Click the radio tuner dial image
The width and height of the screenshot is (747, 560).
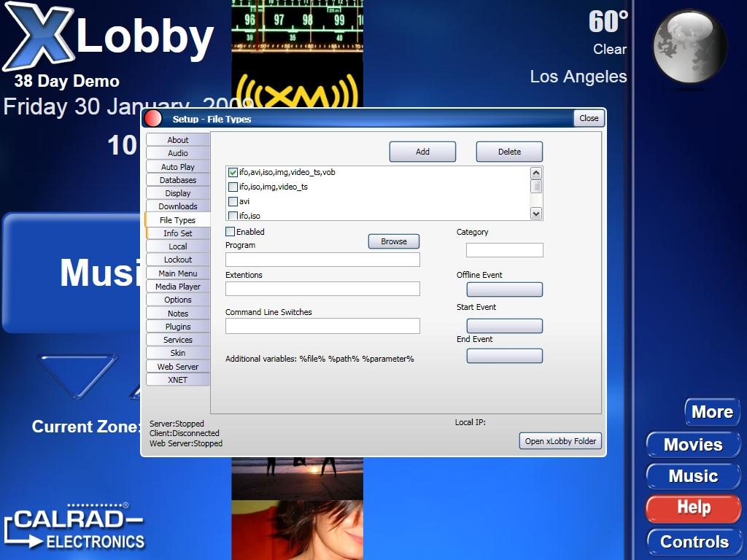coord(298,26)
